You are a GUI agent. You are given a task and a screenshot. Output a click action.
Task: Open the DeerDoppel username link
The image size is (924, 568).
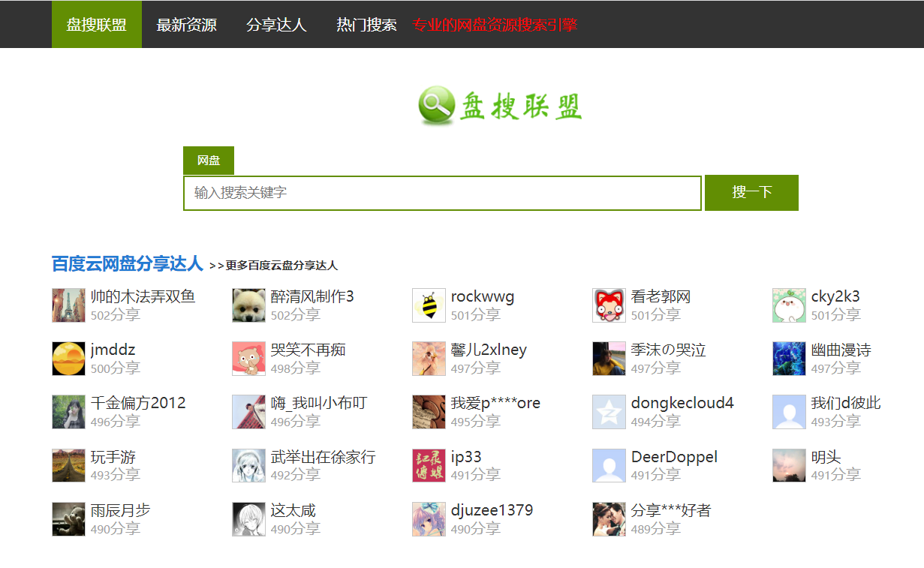coord(674,457)
